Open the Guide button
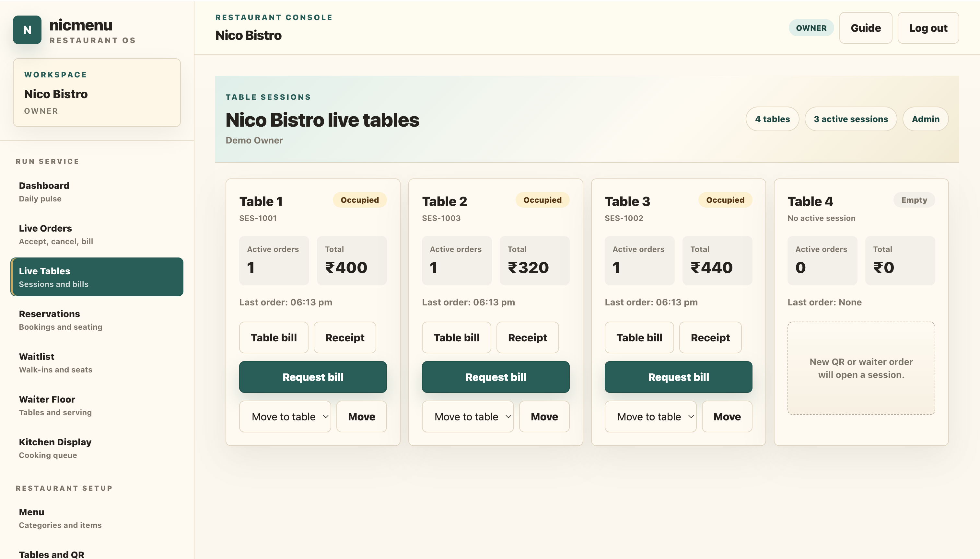The width and height of the screenshot is (980, 559). [x=865, y=28]
